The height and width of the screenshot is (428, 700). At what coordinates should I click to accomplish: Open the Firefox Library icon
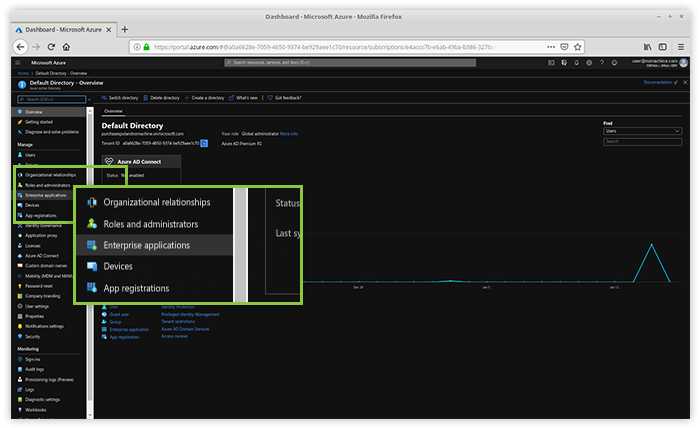[647, 47]
